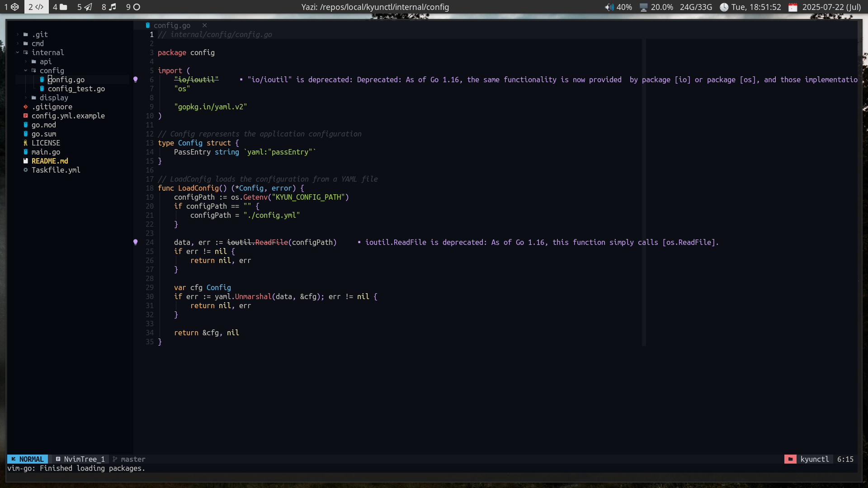
Task: Expand the display folder chevron
Action: (26, 98)
